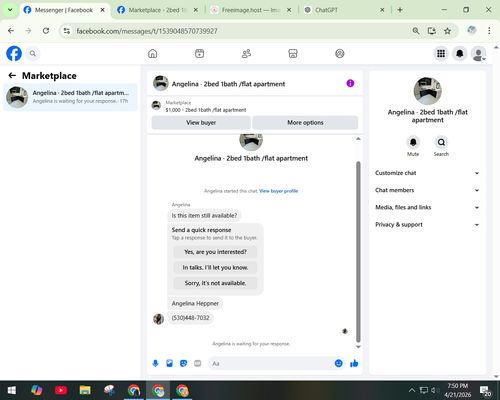Open site information icon beside URL

tap(67, 31)
